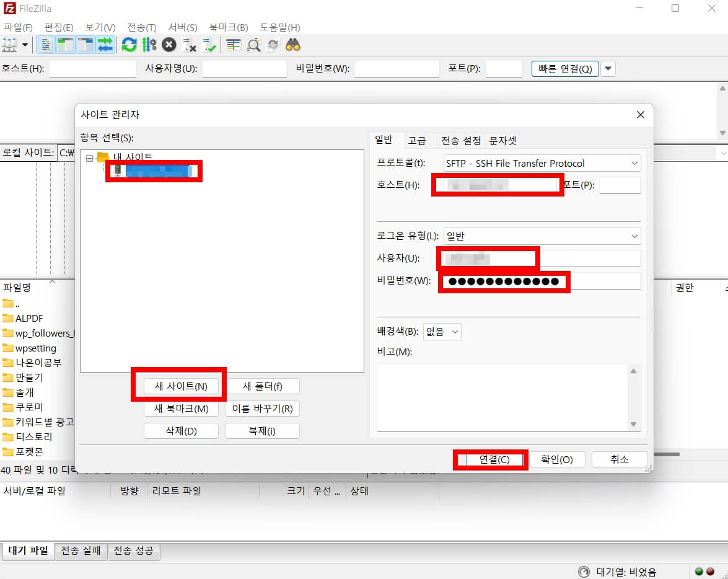
Task: Toggle message log display icon
Action: pyautogui.click(x=45, y=45)
